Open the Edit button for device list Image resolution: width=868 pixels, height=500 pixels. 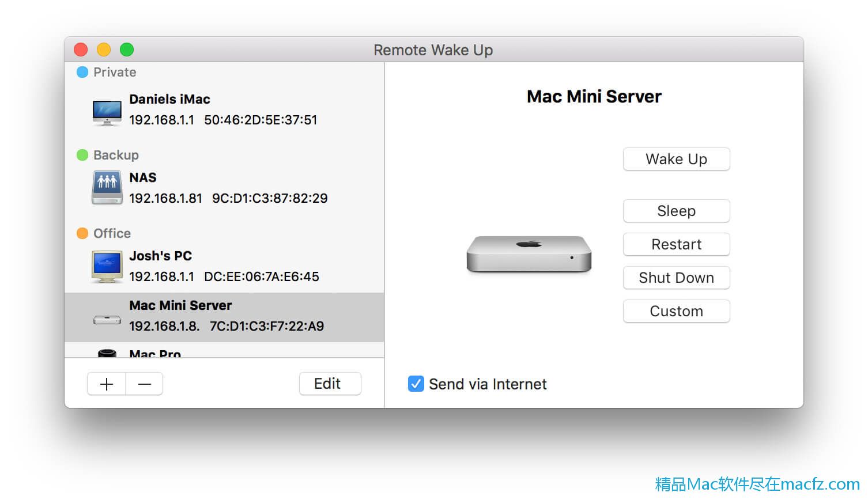point(330,384)
